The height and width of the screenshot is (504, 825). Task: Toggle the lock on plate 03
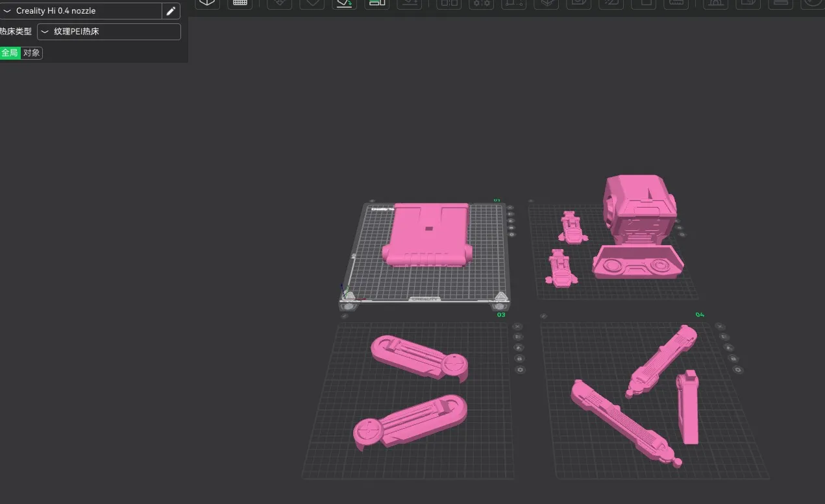click(519, 359)
